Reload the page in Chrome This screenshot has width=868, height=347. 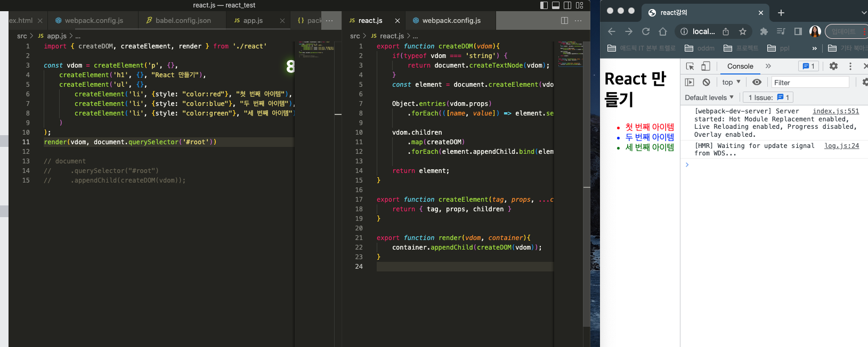[646, 31]
